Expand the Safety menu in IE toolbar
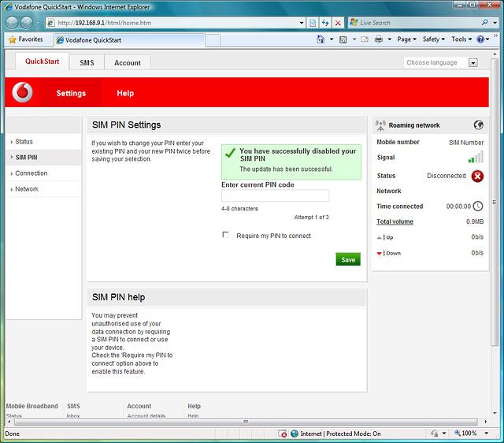Viewport: 504px width, 443px height. [433, 39]
